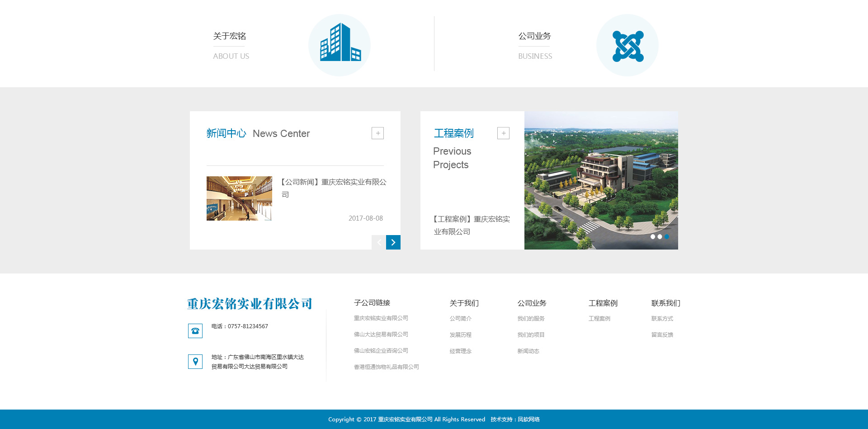Open the aerial building project image
The image size is (868, 429).
pos(601,180)
